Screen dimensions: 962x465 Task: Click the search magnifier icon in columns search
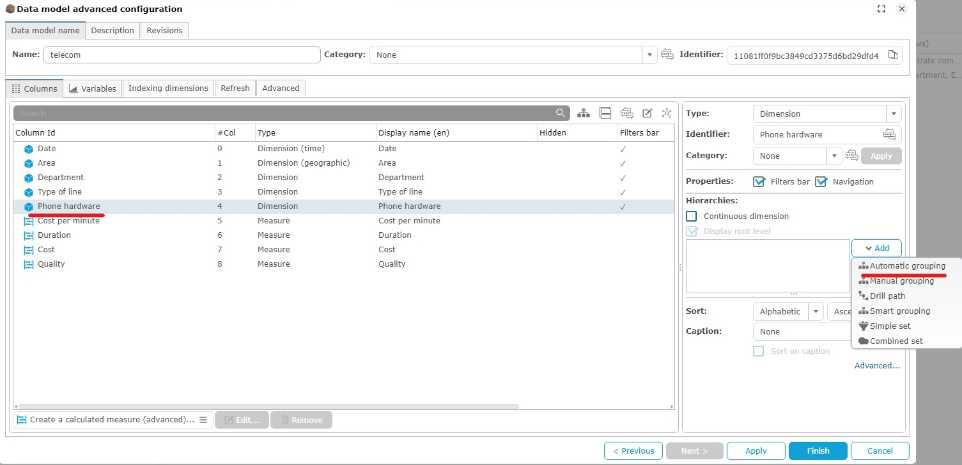pyautogui.click(x=561, y=114)
